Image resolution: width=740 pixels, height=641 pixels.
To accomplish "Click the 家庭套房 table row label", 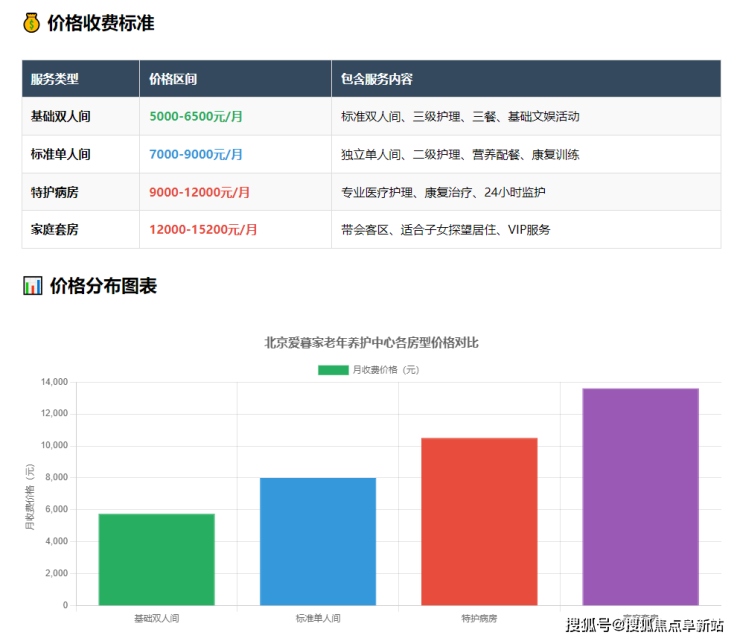I will click(55, 230).
